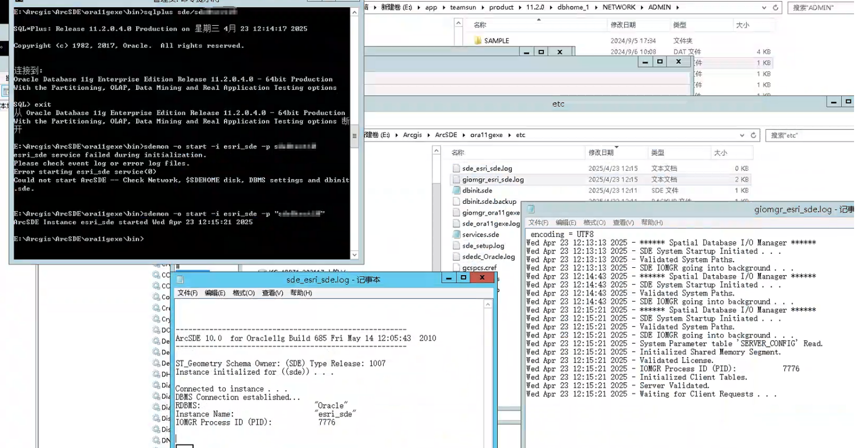The width and height of the screenshot is (868, 448).
Task: Expand the arrow after 'product' breadcrumb
Action: [x=520, y=7]
